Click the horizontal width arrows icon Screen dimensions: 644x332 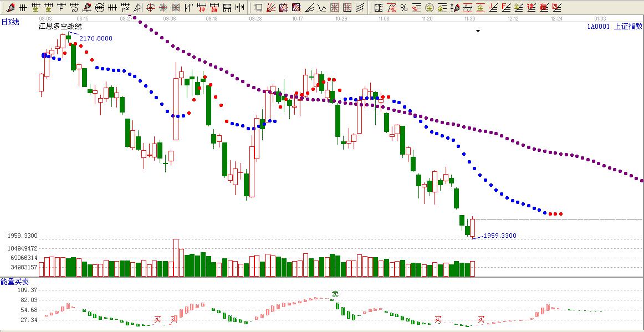[x=239, y=8]
